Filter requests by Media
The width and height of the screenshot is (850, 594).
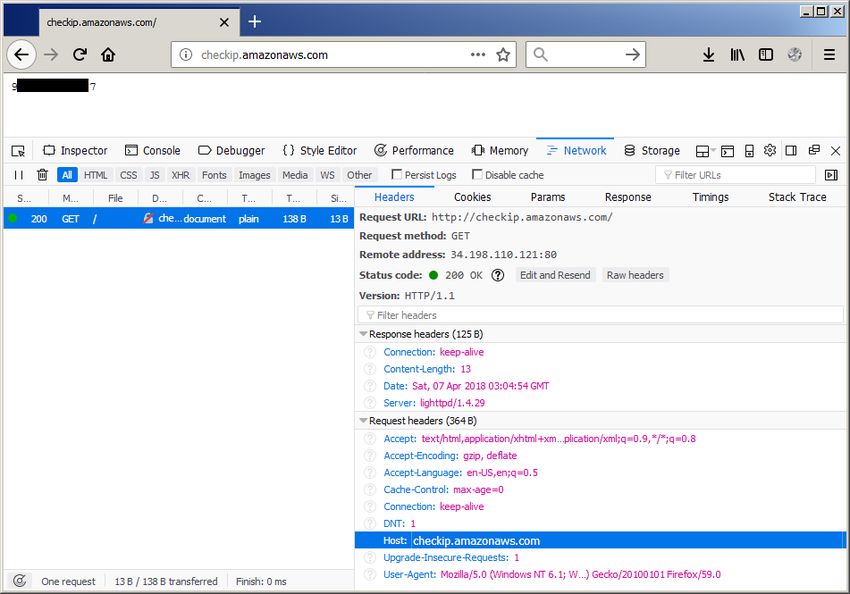(295, 175)
